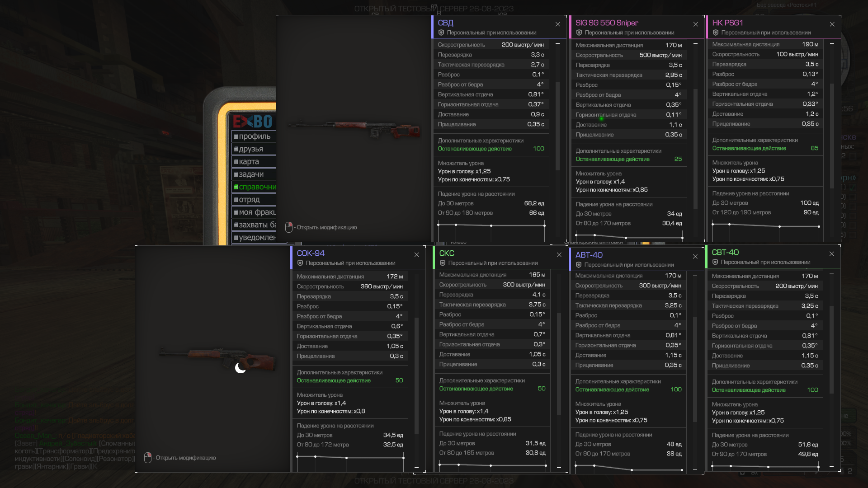
Task: Click the shield icon under СОК-94 title
Action: pos(300,263)
